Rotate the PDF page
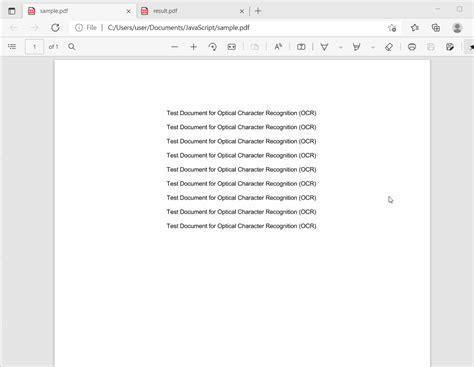Screen dimensions: 474x367 tap(213, 47)
